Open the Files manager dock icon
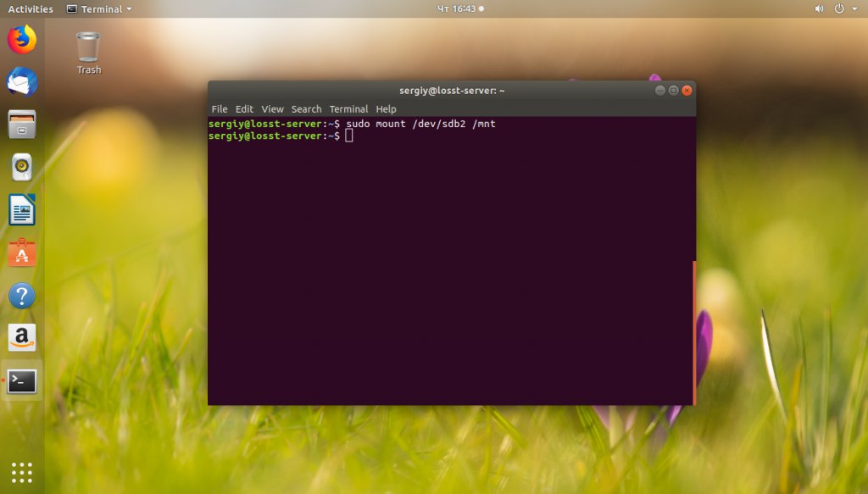Screen dimensions: 868x494 21,125
